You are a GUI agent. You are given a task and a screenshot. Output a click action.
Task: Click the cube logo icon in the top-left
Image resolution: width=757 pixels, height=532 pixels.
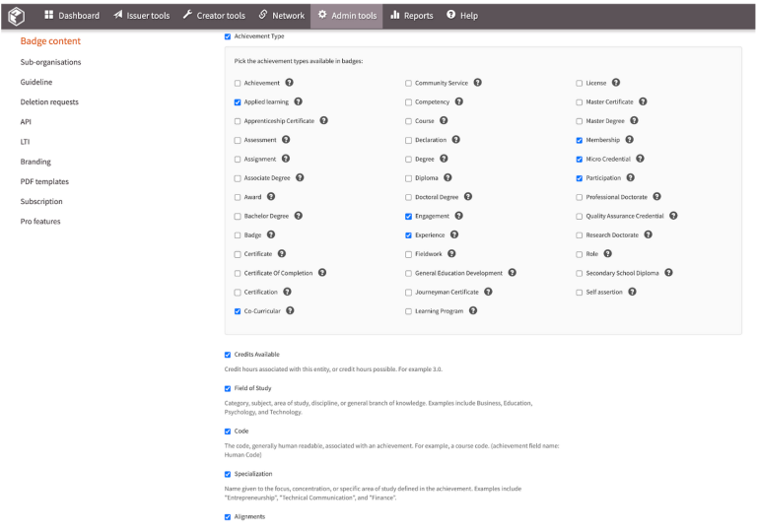[16, 15]
